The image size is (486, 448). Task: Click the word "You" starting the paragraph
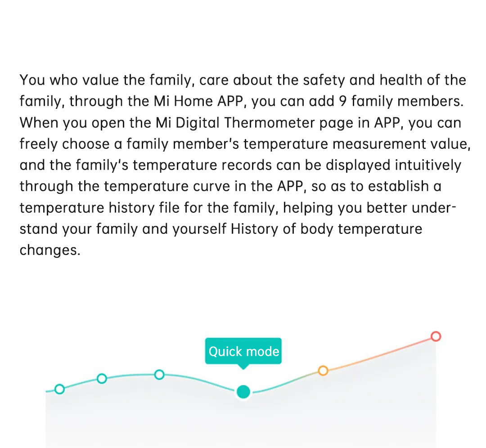[32, 80]
